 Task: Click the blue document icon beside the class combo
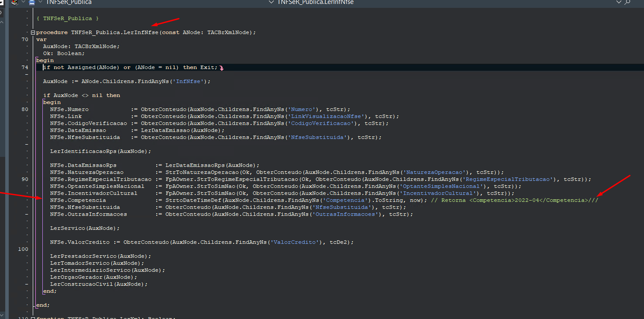(x=32, y=2)
